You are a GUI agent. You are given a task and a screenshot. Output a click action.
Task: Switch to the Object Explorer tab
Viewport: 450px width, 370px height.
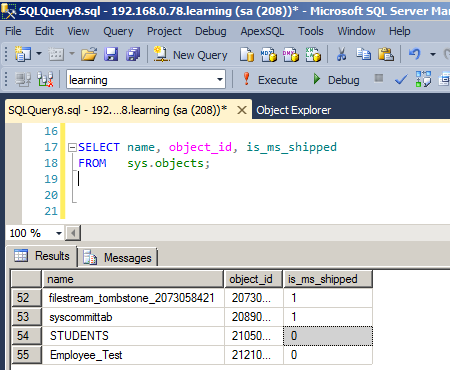pyautogui.click(x=294, y=110)
